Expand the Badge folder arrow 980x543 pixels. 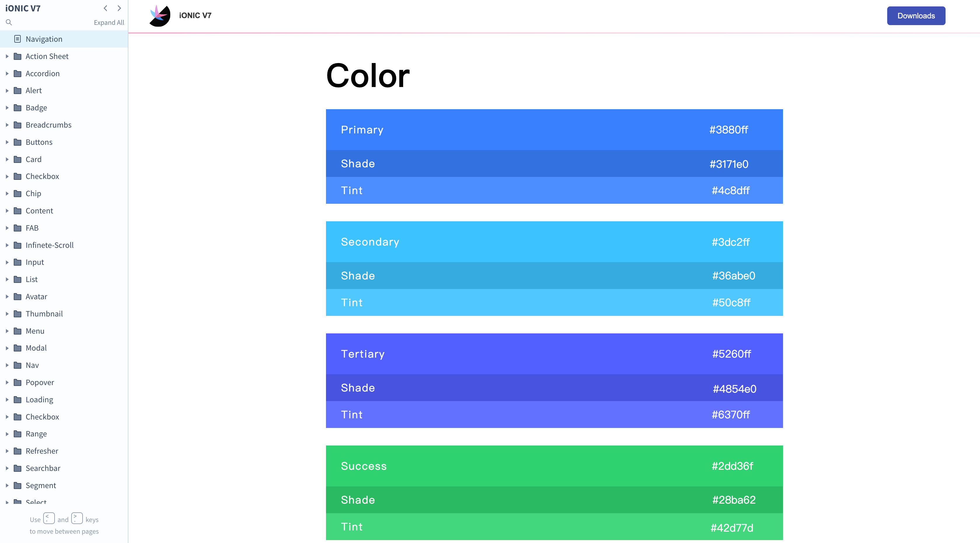point(7,108)
